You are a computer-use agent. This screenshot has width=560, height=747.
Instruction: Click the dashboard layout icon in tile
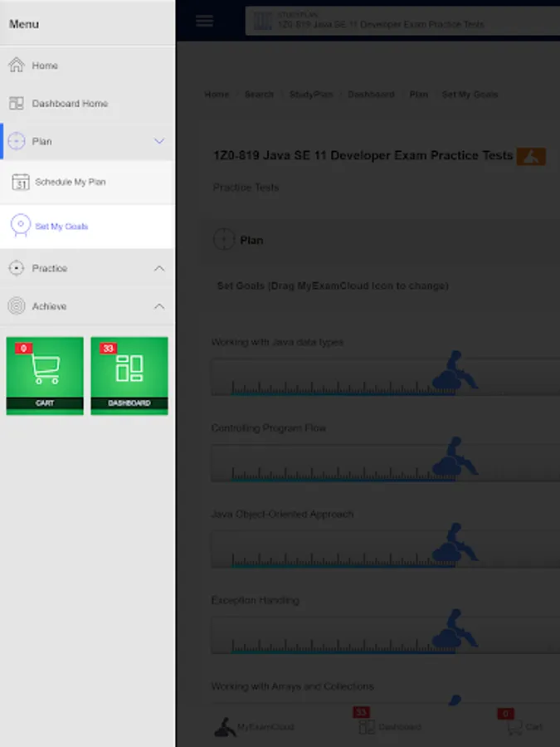(x=129, y=369)
